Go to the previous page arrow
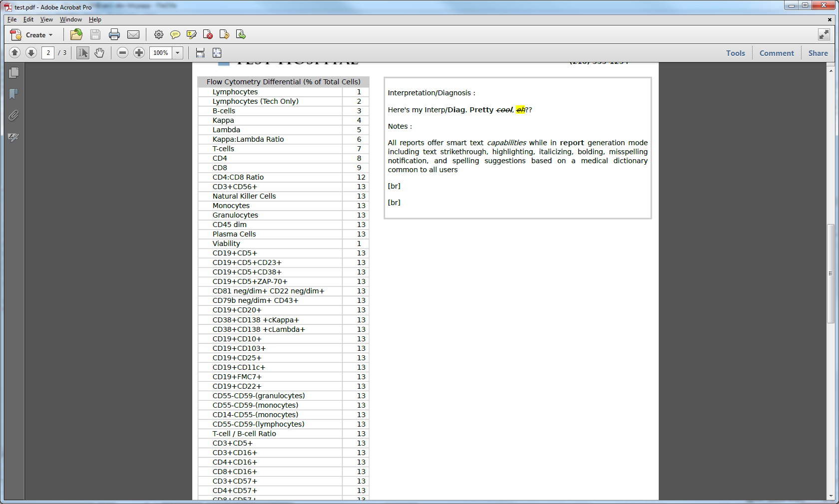This screenshot has width=839, height=504. (x=14, y=53)
